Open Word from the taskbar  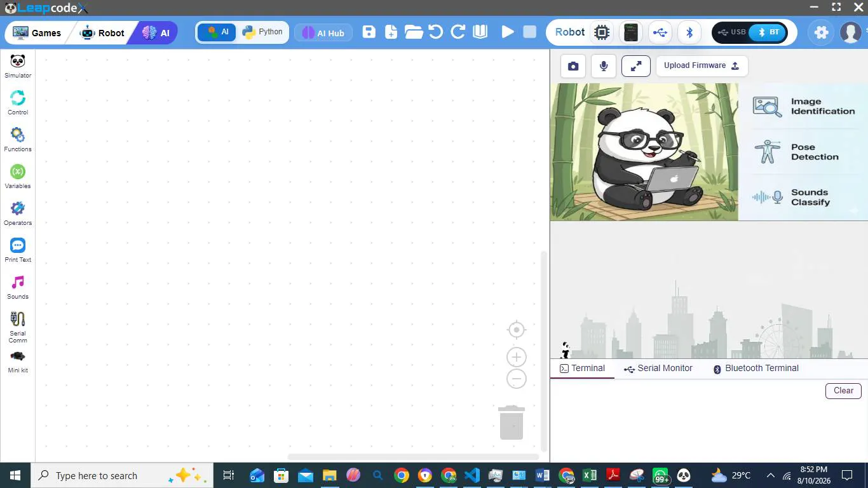pyautogui.click(x=542, y=475)
